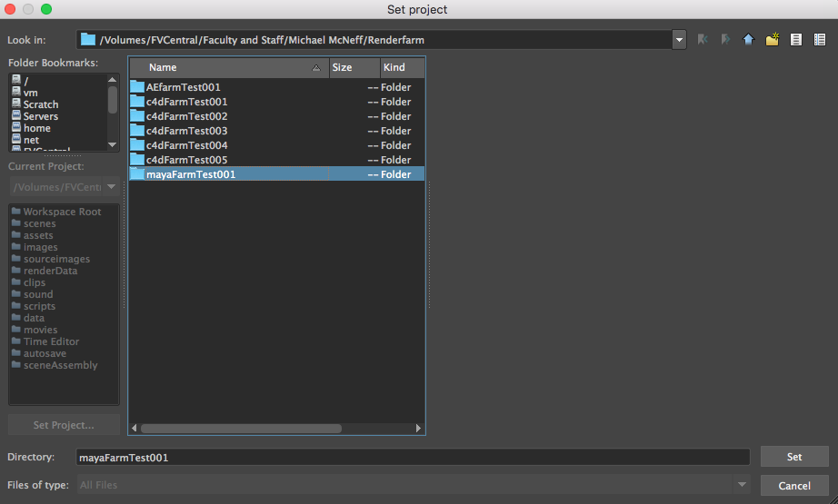Click the movies workspace folder

[35, 330]
